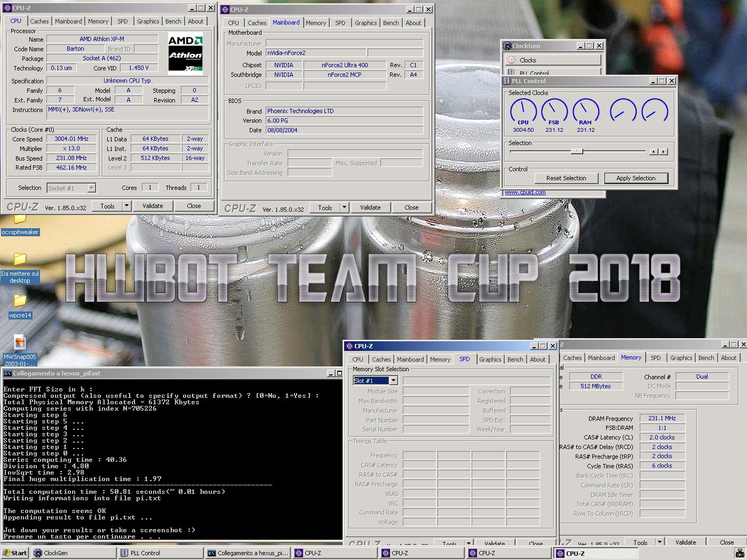This screenshot has width=747, height=560.
Task: Click 'Total computation time' line in console
Action: click(114, 492)
